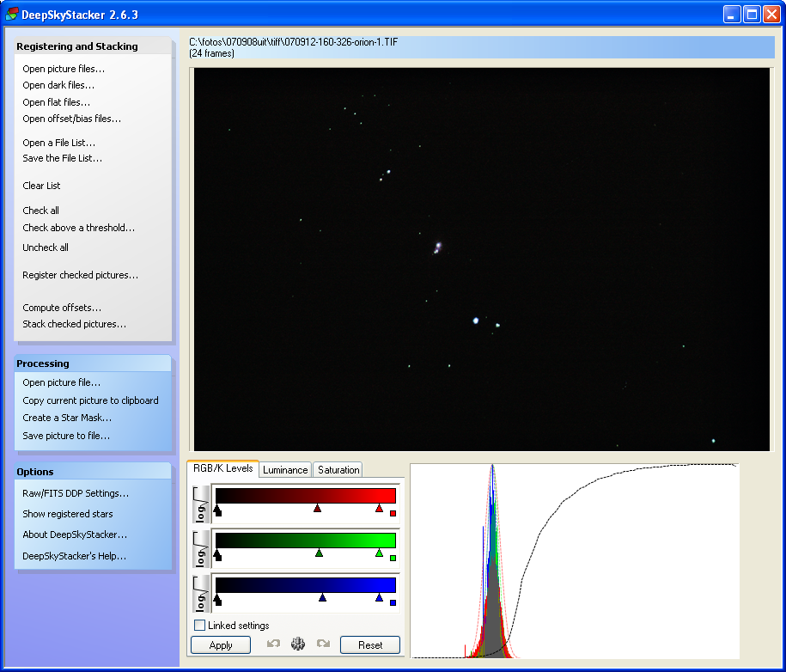This screenshot has height=672, width=786.
Task: Click the histogram curve graph area
Action: [x=575, y=560]
